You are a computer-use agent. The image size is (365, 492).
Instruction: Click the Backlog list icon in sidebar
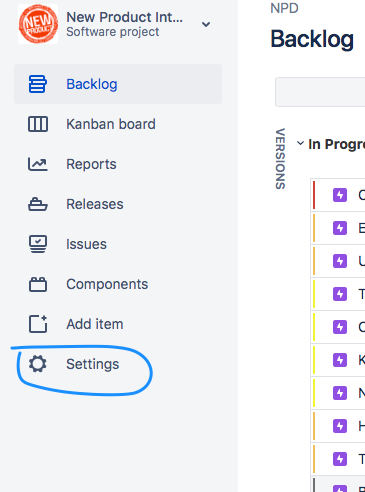click(38, 84)
